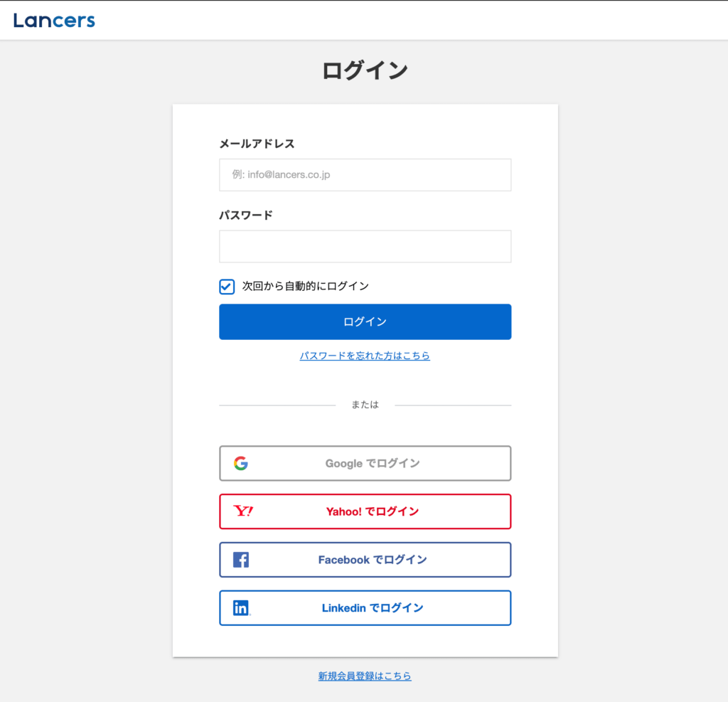Image resolution: width=728 pixels, height=702 pixels.
Task: Click the または divider text
Action: click(x=365, y=404)
